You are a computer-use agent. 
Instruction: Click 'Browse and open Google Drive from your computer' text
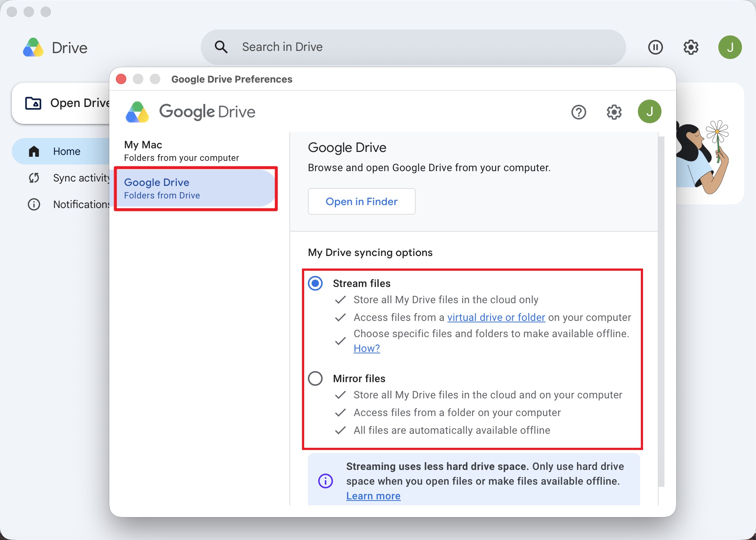(429, 167)
